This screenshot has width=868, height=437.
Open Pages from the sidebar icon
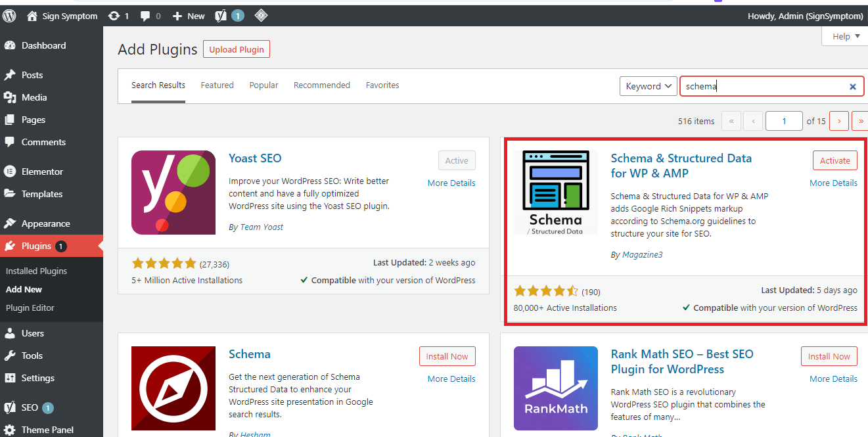click(10, 120)
